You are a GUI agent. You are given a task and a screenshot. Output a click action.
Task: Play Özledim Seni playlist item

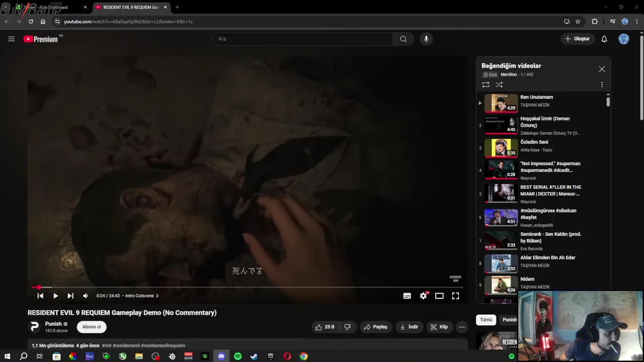point(543,148)
